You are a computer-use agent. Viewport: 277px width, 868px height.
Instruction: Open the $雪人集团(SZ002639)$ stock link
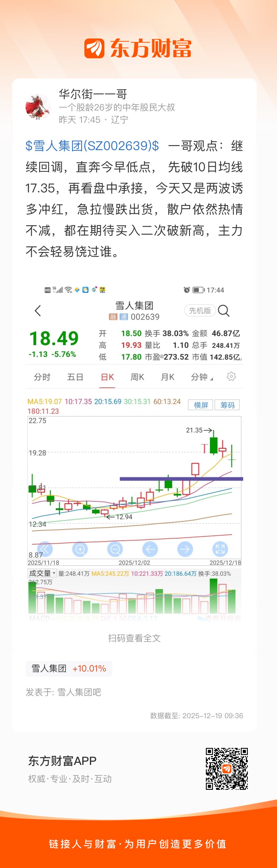[x=92, y=146]
